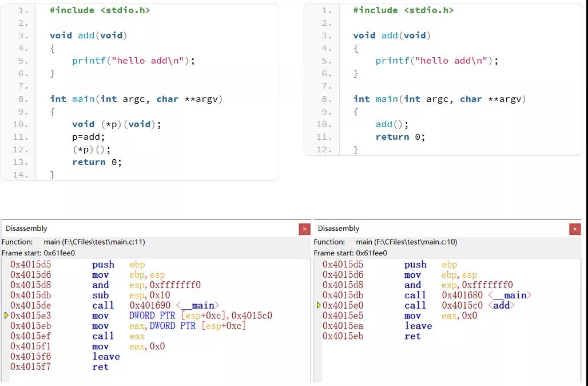Click 'ret' instruction at 0x4015eb
This screenshot has width=588, height=386.
[412, 336]
